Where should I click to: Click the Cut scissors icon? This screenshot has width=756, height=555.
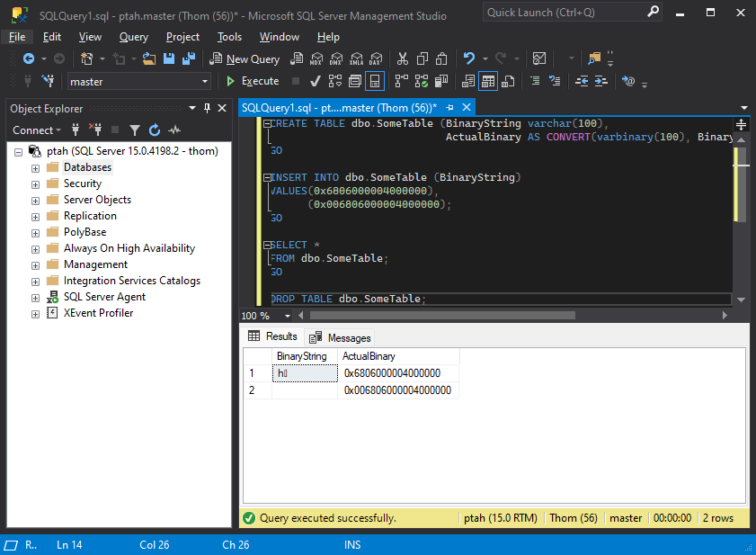coord(402,58)
